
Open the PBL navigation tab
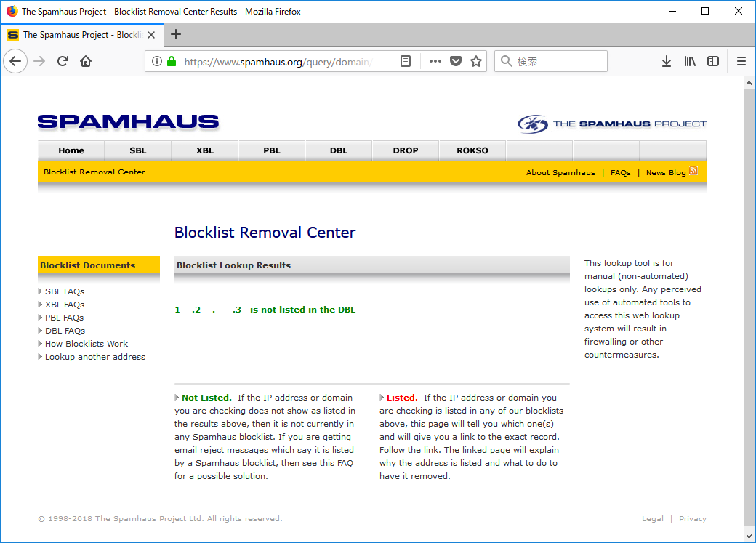[272, 150]
